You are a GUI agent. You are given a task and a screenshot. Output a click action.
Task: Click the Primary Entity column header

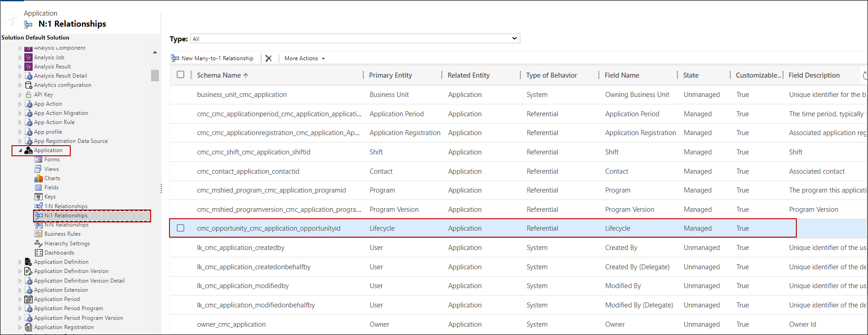click(390, 75)
